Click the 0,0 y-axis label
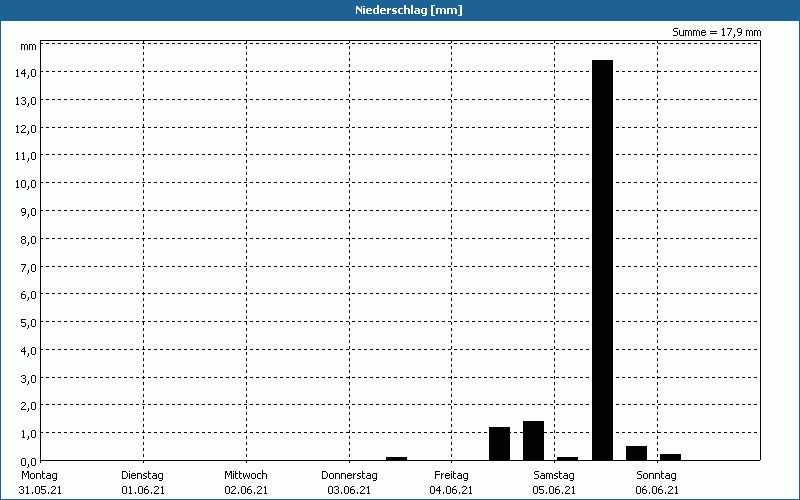The height and width of the screenshot is (500, 800). pyautogui.click(x=28, y=462)
